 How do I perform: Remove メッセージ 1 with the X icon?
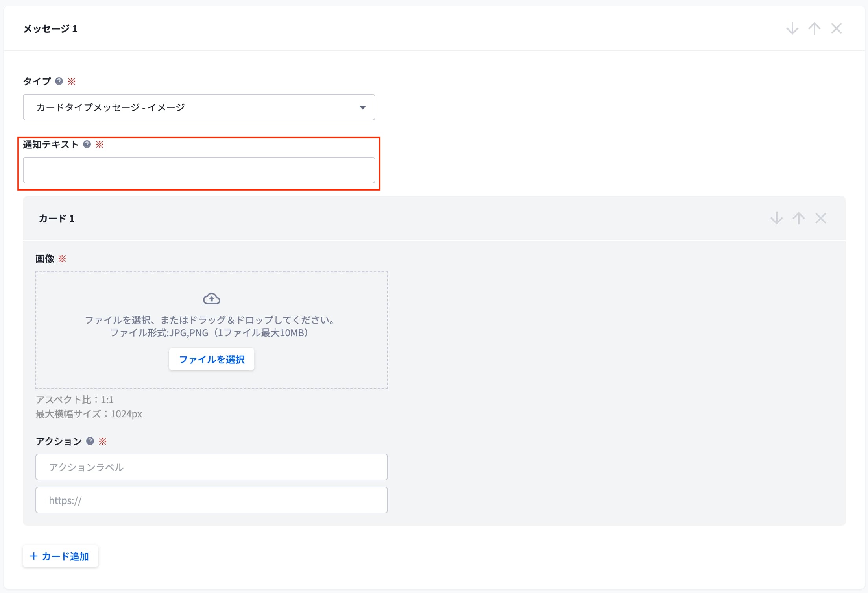point(836,28)
